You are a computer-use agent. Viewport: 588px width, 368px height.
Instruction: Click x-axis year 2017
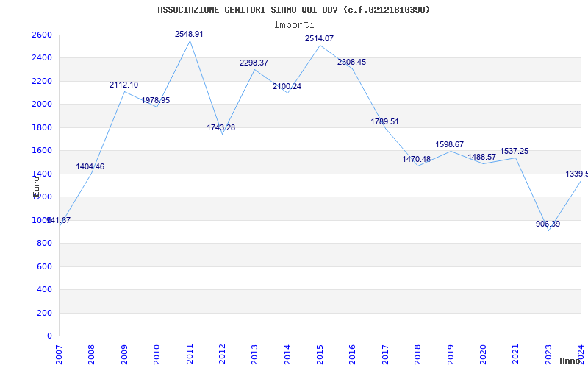coord(385,355)
